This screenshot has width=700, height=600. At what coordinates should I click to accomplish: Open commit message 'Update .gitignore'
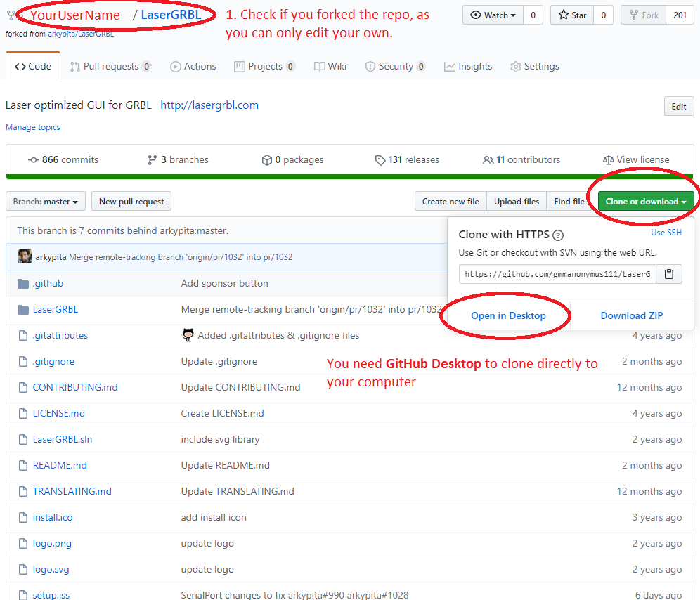click(x=219, y=361)
